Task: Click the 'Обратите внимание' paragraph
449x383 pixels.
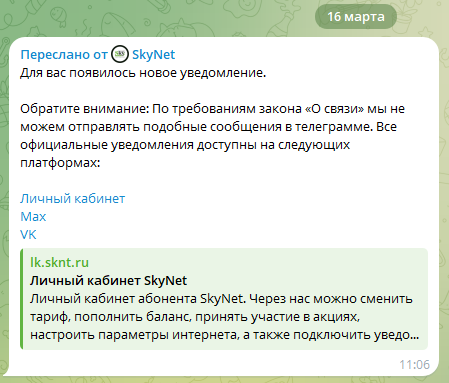Action: [212, 136]
